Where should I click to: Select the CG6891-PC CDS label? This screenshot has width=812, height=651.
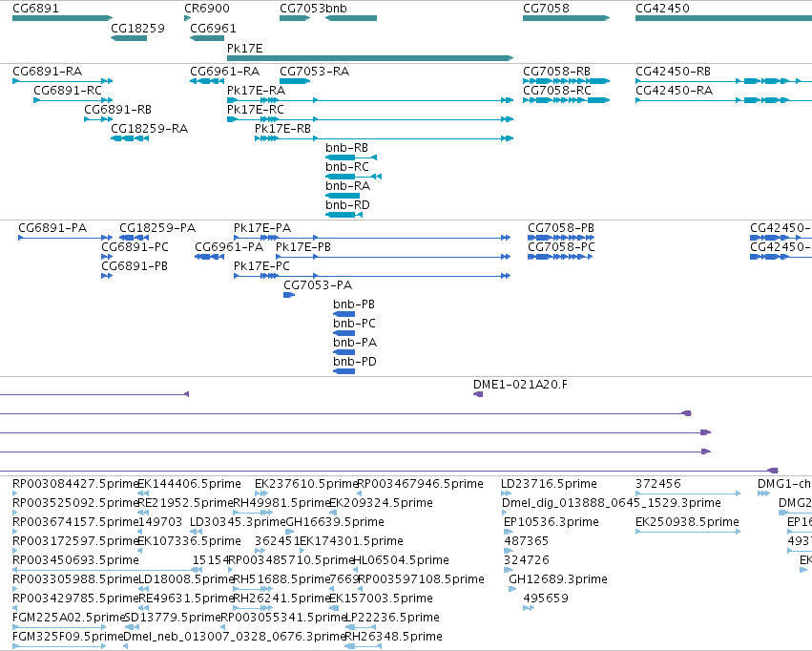point(135,247)
